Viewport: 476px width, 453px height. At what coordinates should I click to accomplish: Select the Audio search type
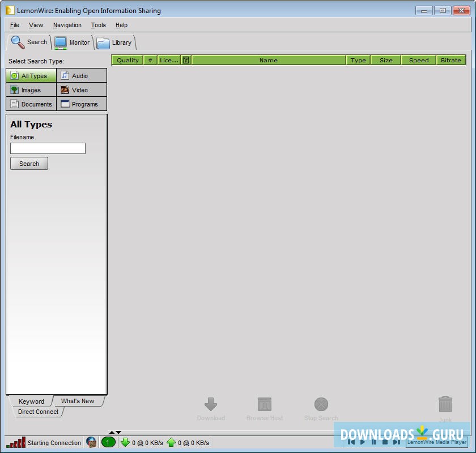pyautogui.click(x=81, y=75)
